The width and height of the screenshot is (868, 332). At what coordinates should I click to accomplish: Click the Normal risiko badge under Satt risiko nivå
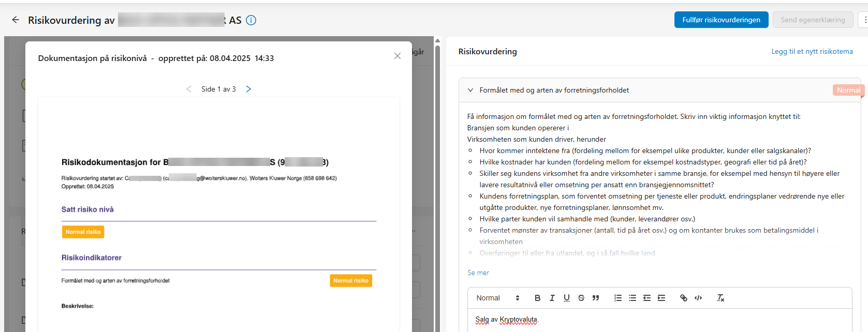(83, 232)
